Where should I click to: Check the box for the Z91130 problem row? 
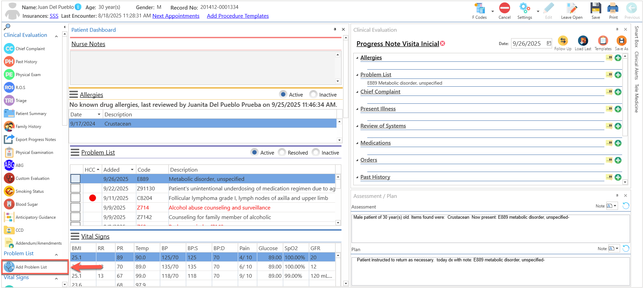pos(76,188)
